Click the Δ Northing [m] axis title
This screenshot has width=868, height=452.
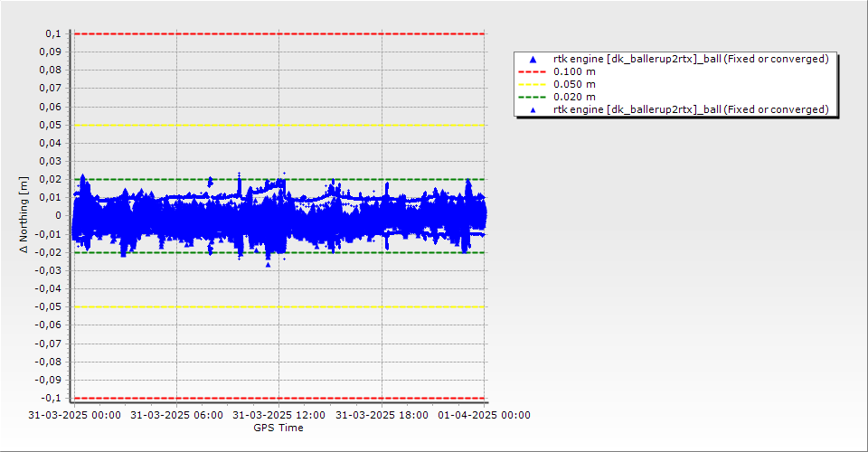pyautogui.click(x=24, y=215)
